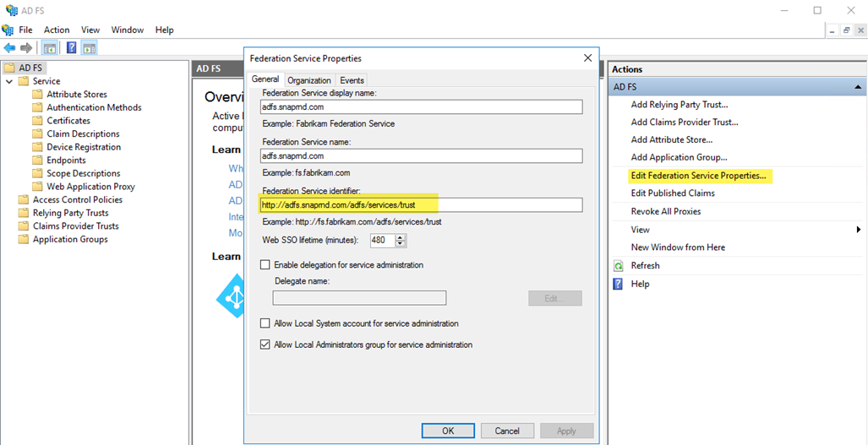868x445 pixels.
Task: Click Add Application Group action
Action: [x=680, y=158]
